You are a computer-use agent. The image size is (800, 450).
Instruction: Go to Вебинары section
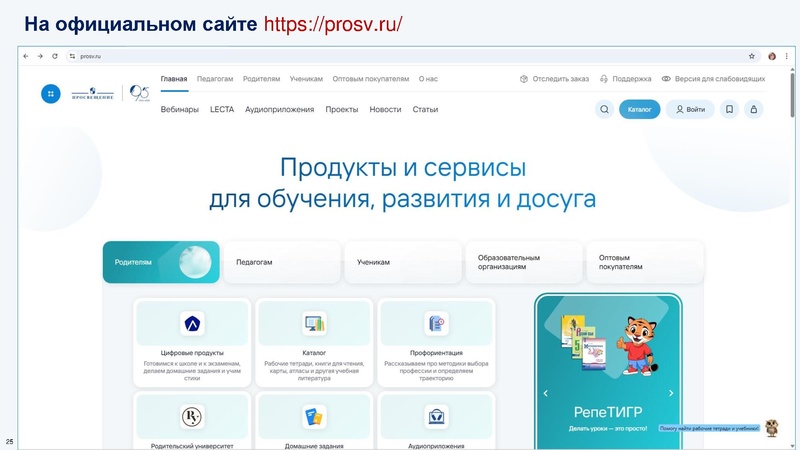pos(180,109)
